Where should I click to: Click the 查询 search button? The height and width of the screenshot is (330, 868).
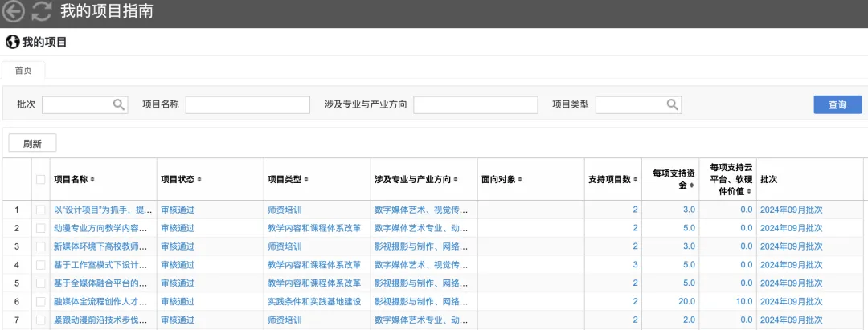837,104
